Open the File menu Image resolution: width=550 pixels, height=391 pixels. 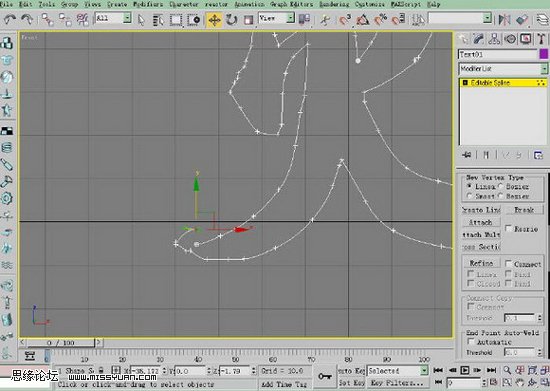coord(6,5)
